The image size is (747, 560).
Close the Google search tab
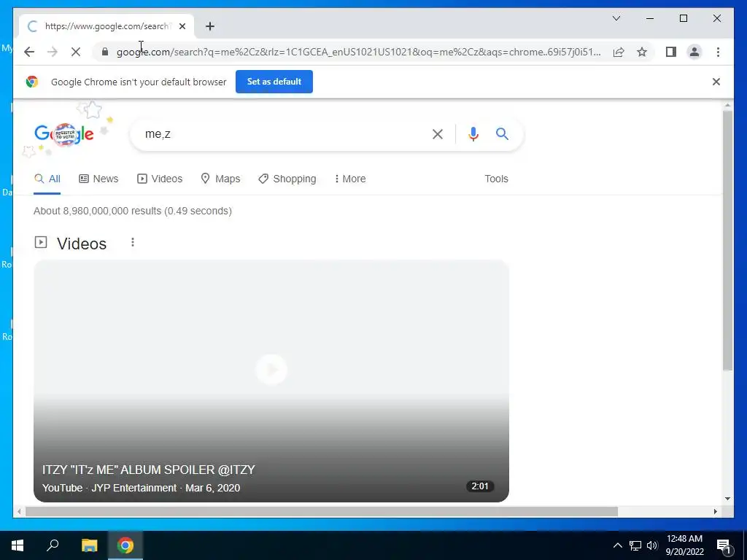(x=182, y=26)
